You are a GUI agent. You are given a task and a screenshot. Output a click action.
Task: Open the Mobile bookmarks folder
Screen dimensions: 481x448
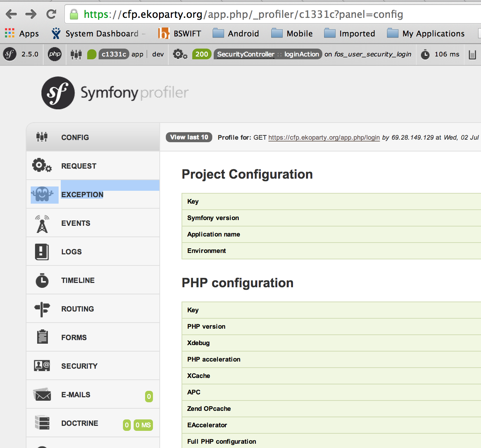pos(292,34)
